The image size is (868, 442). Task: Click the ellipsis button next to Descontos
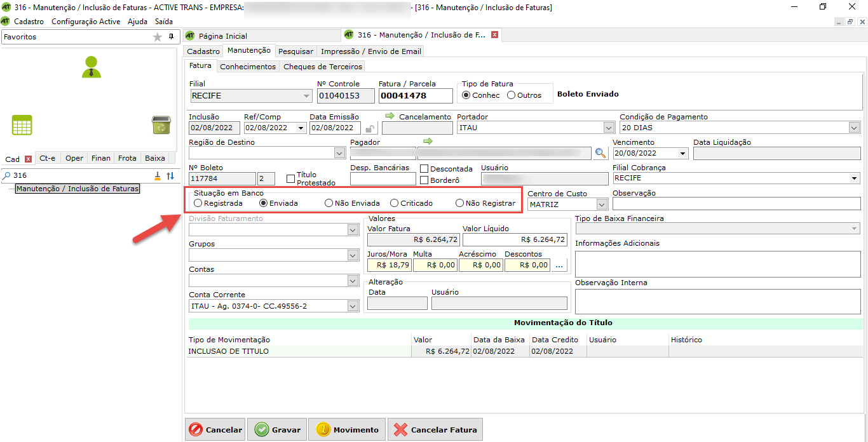point(560,265)
